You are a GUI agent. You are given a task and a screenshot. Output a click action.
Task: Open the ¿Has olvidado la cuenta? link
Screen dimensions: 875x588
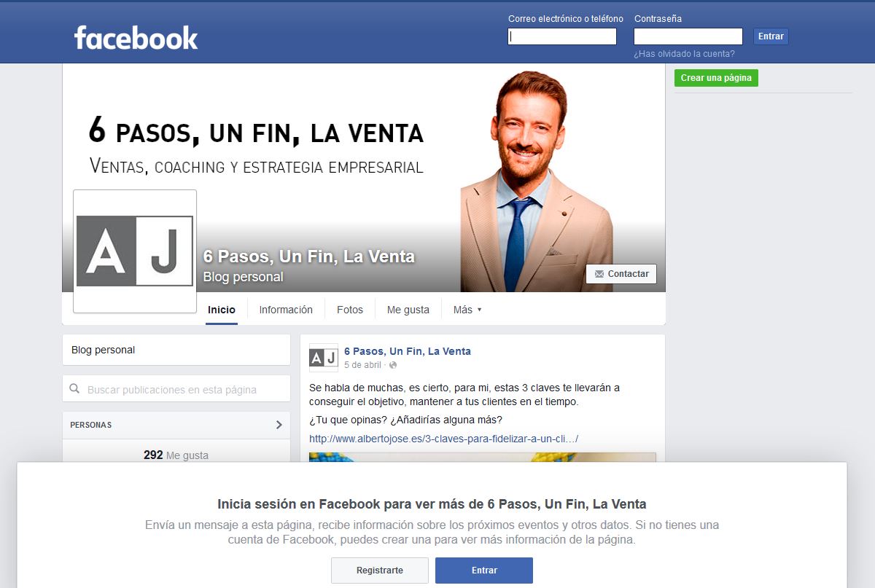tap(684, 54)
